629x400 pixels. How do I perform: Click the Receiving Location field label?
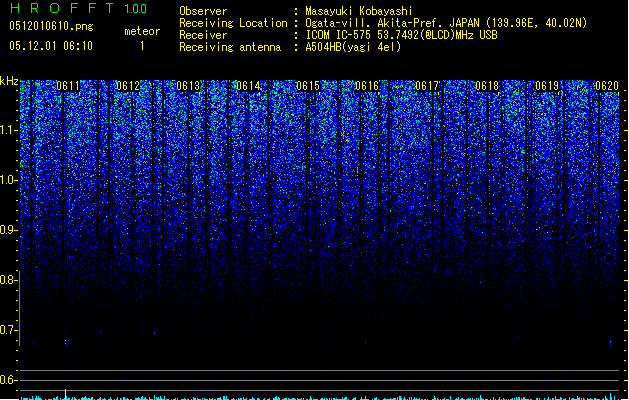point(233,23)
